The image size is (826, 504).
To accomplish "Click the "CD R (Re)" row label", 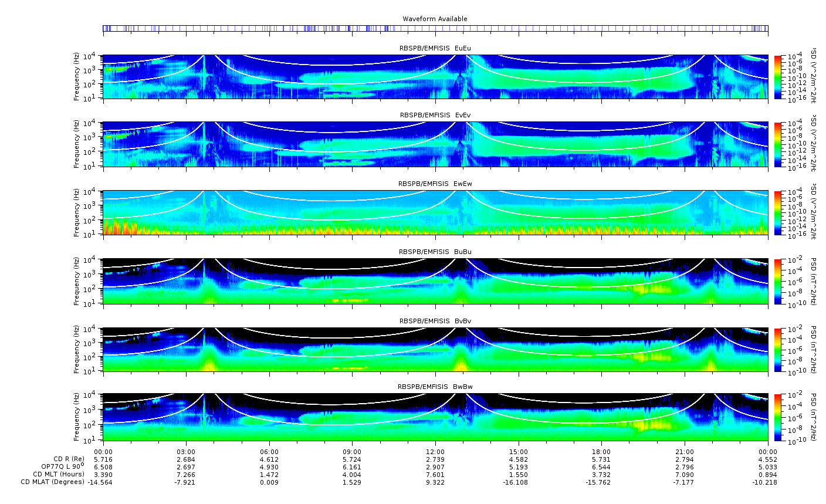I will click(69, 459).
